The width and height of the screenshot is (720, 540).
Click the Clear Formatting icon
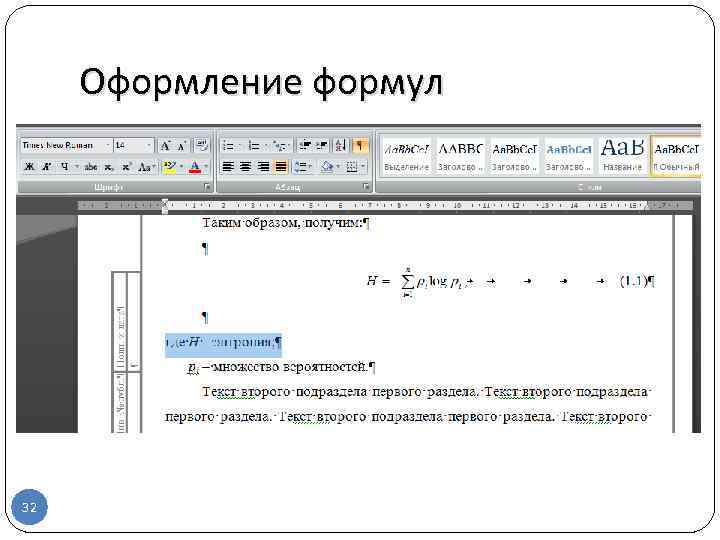point(201,146)
